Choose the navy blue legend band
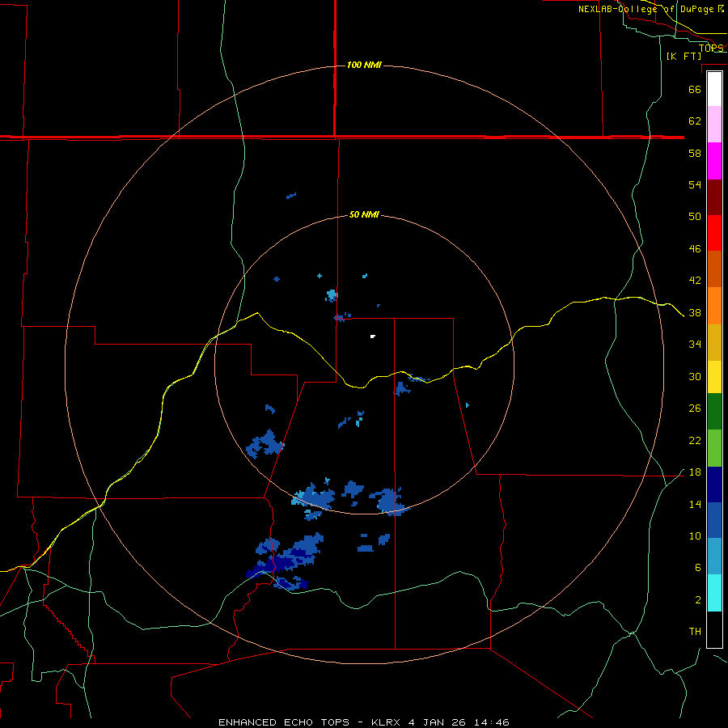This screenshot has height=728, width=728. pos(714,485)
